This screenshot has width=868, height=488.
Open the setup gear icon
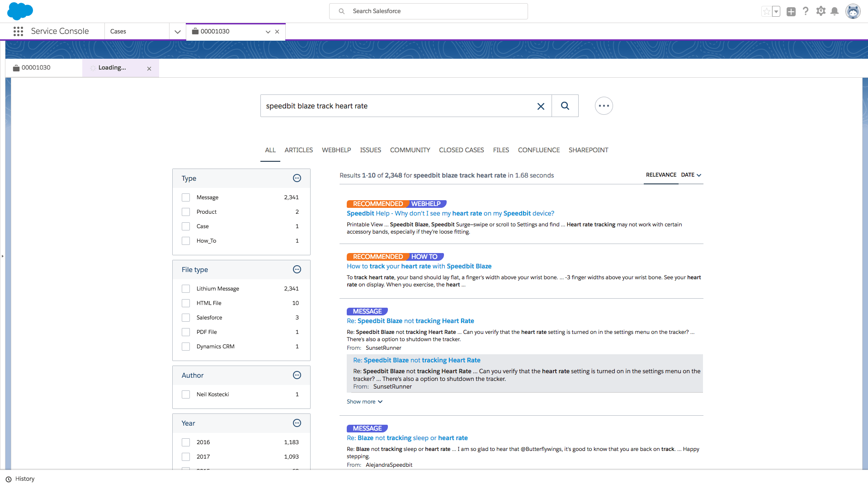821,11
